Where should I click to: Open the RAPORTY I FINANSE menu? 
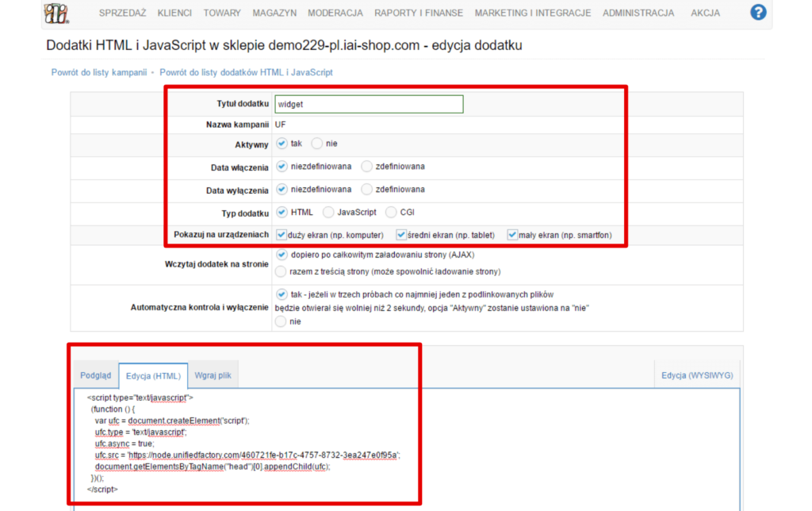tap(419, 13)
